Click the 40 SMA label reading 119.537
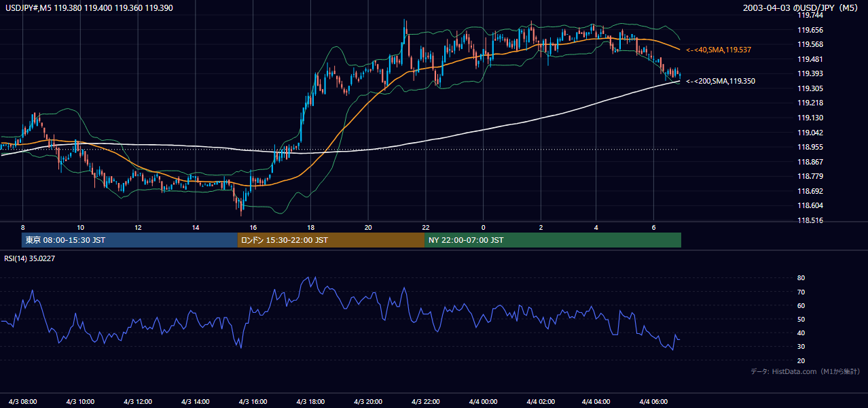Viewport: 868px width, 408px height. click(x=719, y=50)
